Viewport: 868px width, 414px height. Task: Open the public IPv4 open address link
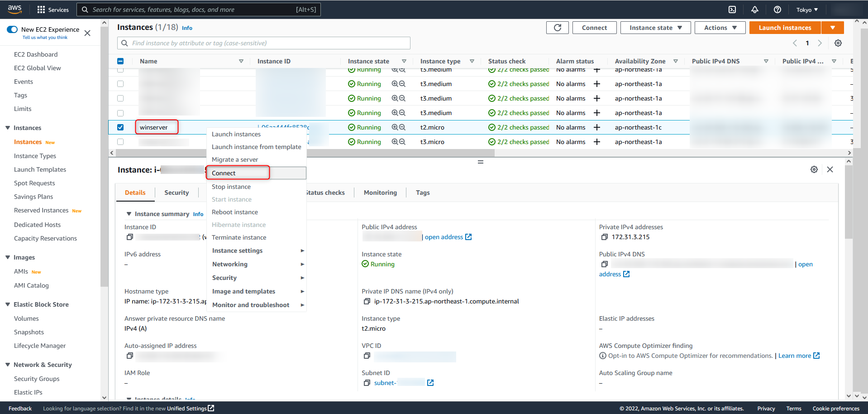tap(448, 237)
